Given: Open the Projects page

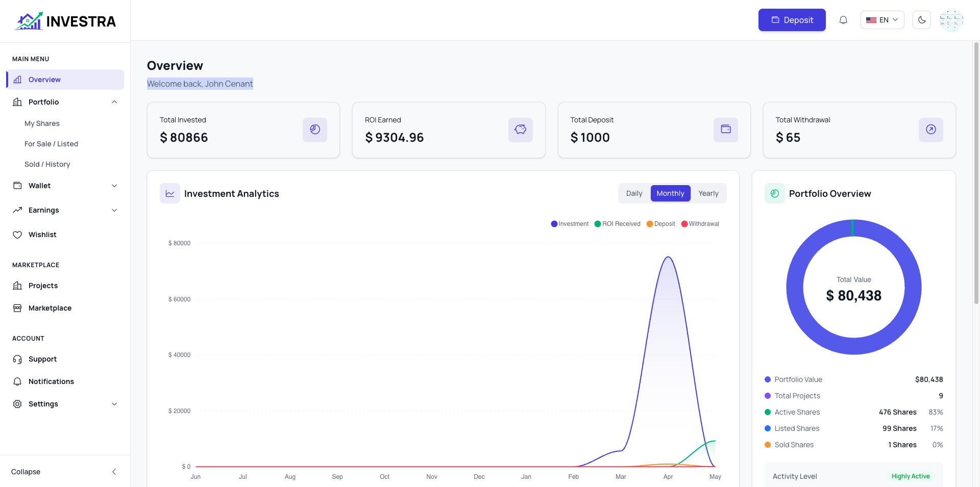Looking at the screenshot, I should coord(65,286).
